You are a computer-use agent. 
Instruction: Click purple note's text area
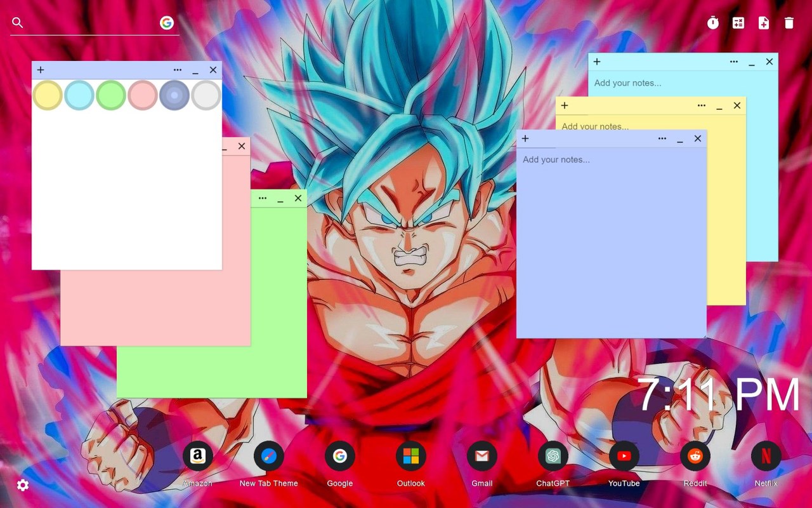[612, 243]
